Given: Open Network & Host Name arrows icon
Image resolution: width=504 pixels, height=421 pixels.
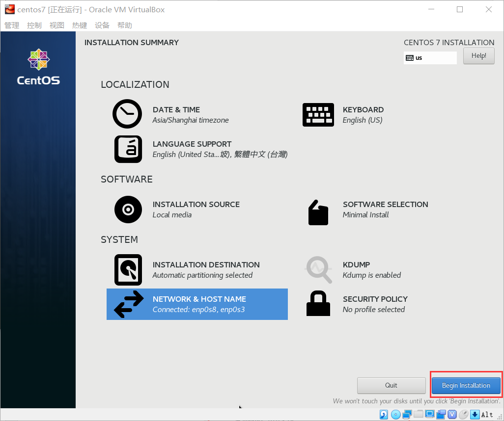Looking at the screenshot, I should click(x=129, y=304).
